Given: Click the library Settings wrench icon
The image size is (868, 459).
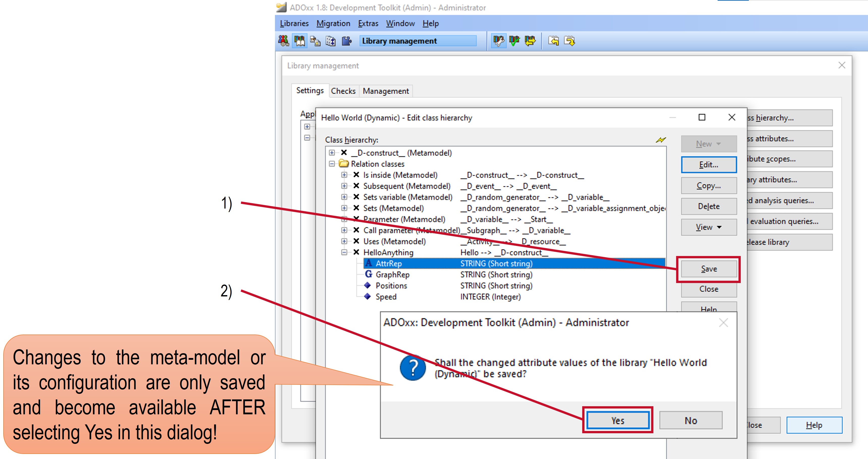Looking at the screenshot, I should pyautogui.click(x=498, y=41).
